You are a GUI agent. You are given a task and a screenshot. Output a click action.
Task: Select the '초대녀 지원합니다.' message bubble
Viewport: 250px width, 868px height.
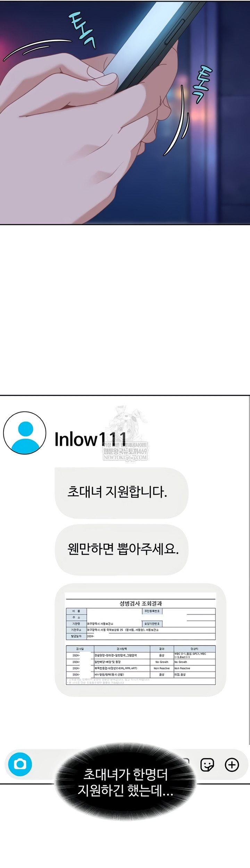coord(122,493)
